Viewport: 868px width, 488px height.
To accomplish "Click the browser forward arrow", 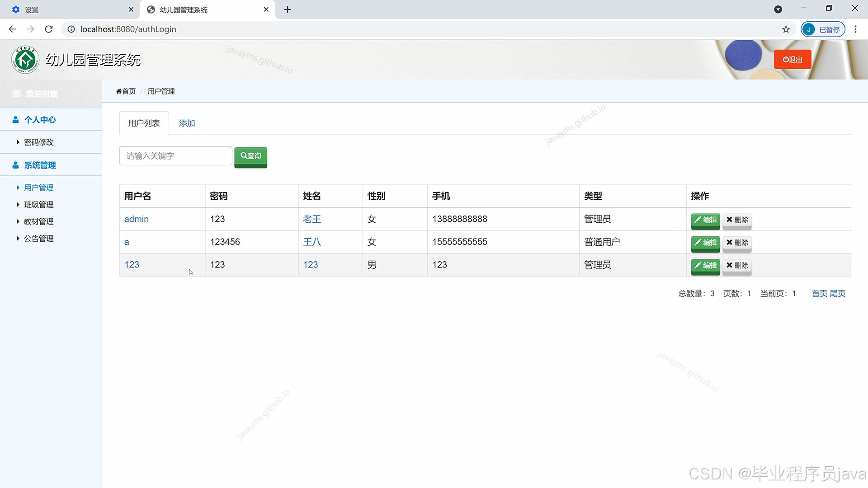I will tap(30, 29).
